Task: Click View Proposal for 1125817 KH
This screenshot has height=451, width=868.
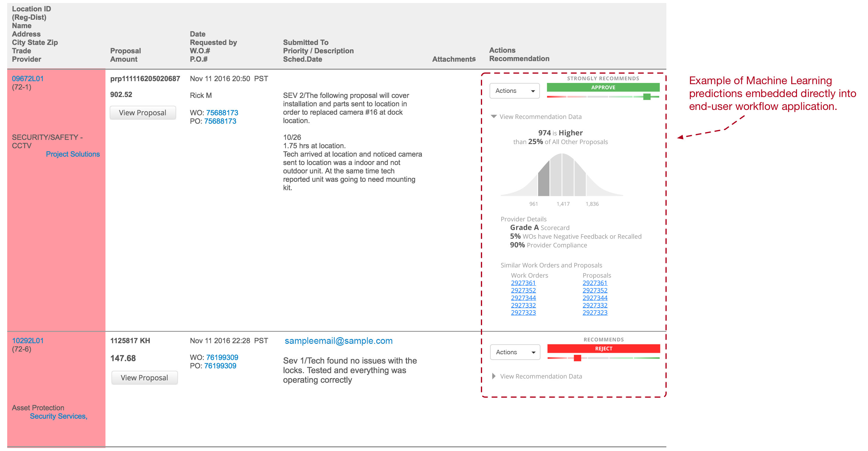Action: coord(144,378)
